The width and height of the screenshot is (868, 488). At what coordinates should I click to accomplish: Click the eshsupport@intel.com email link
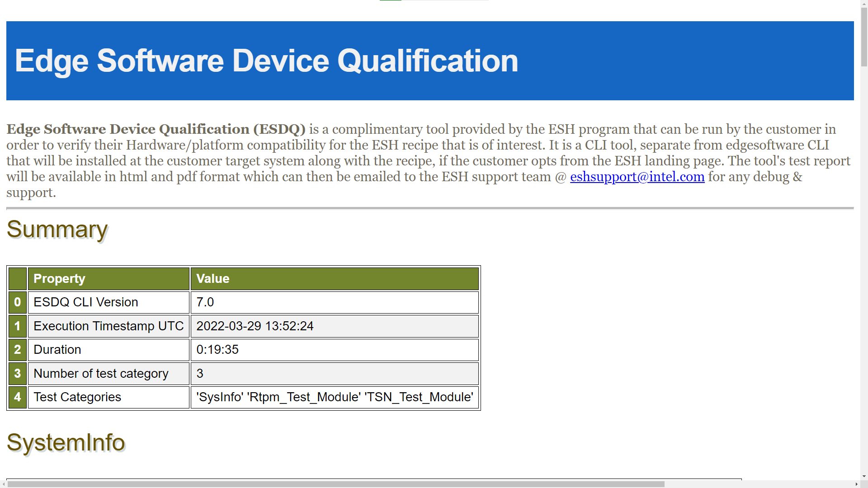637,177
